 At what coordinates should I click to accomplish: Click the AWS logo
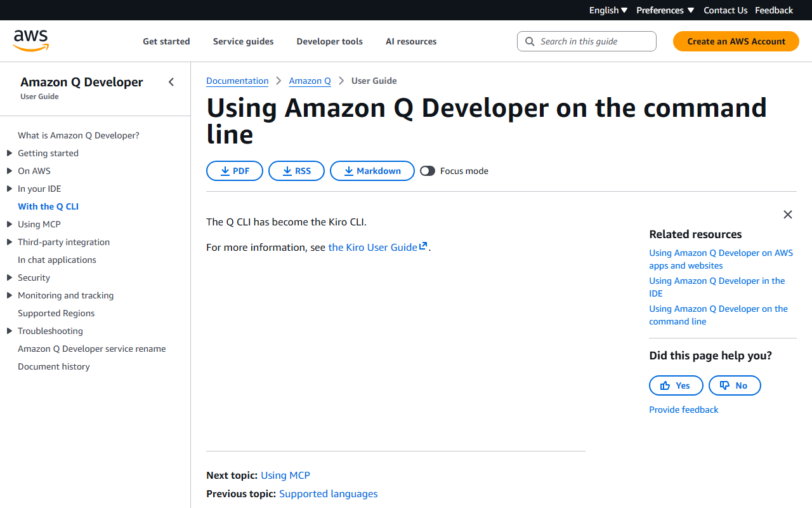[x=31, y=41]
